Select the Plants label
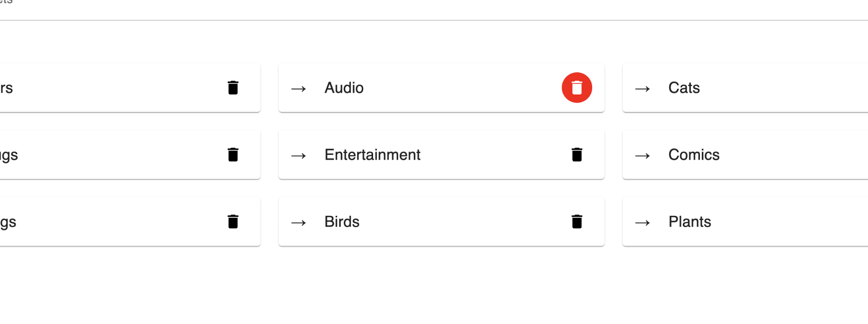The height and width of the screenshot is (324, 868). [689, 222]
